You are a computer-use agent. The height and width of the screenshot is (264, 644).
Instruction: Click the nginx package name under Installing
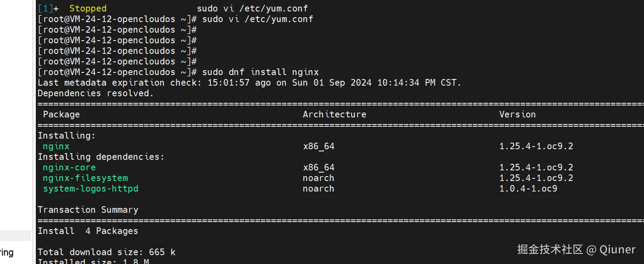pos(56,146)
